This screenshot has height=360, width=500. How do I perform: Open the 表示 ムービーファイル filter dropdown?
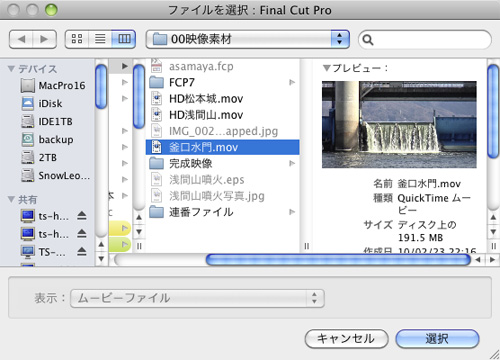pos(197,298)
